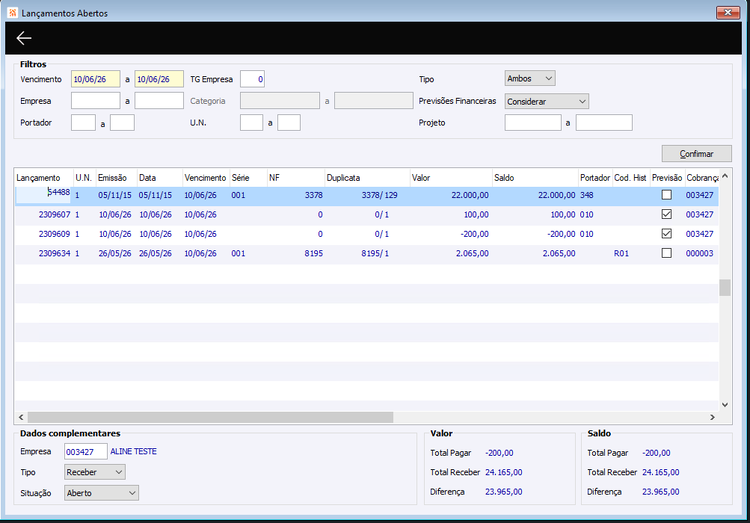The width and height of the screenshot is (750, 523).
Task: Toggle Previsão checkbox for lançamento 54488
Action: point(666,195)
